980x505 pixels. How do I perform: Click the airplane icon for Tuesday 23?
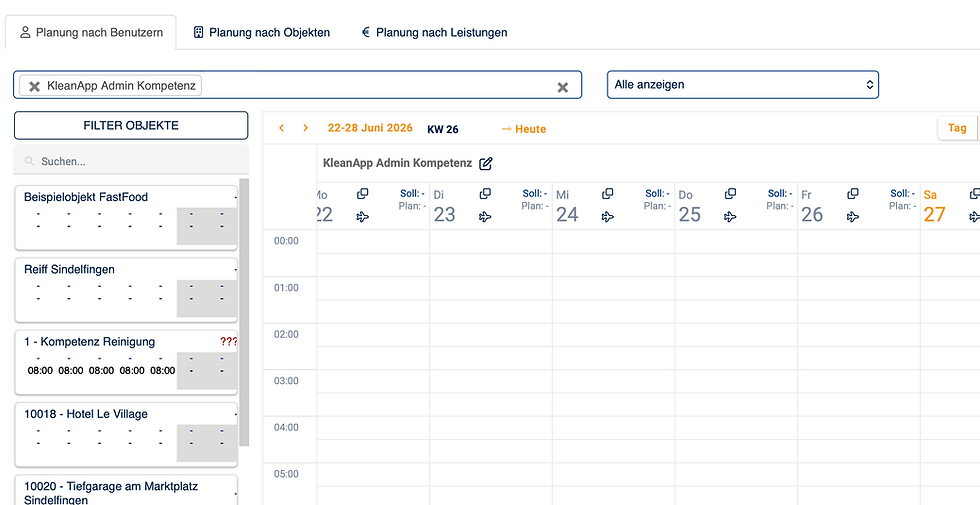point(485,217)
